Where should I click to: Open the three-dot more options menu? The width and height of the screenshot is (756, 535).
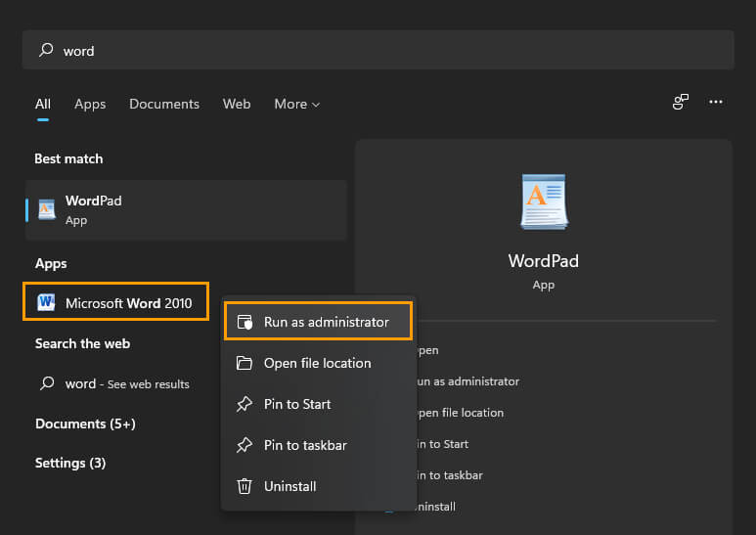(716, 102)
